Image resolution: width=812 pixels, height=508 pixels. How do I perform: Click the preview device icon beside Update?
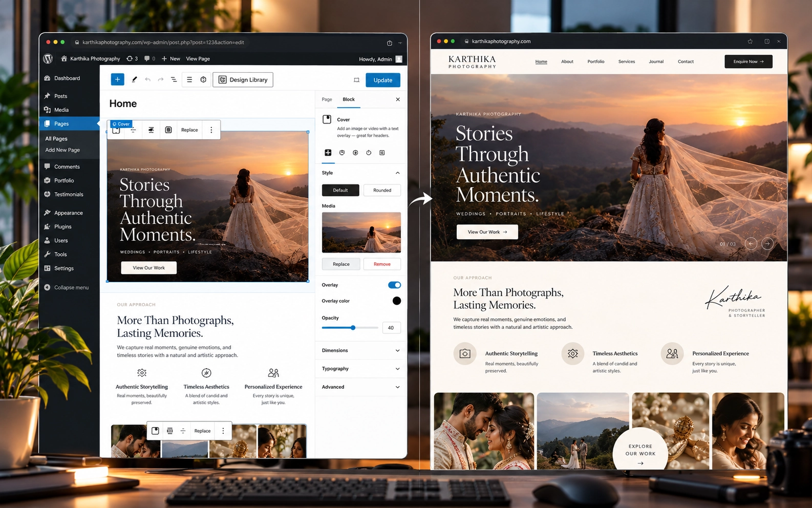coord(356,80)
